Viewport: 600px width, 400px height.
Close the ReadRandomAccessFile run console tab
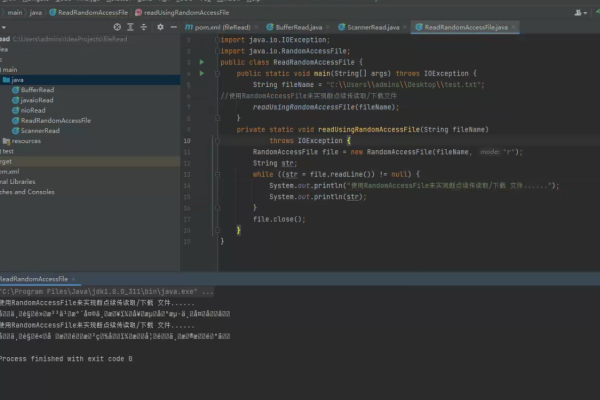[x=75, y=279]
